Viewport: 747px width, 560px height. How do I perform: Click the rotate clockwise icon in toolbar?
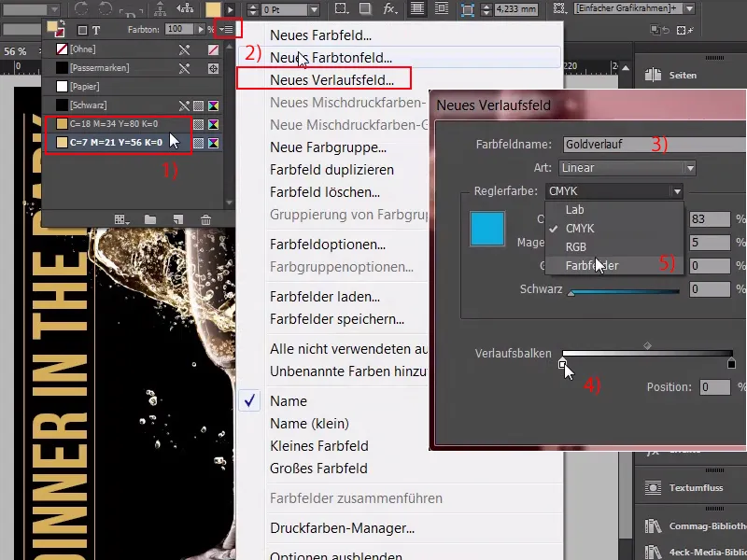click(x=81, y=8)
